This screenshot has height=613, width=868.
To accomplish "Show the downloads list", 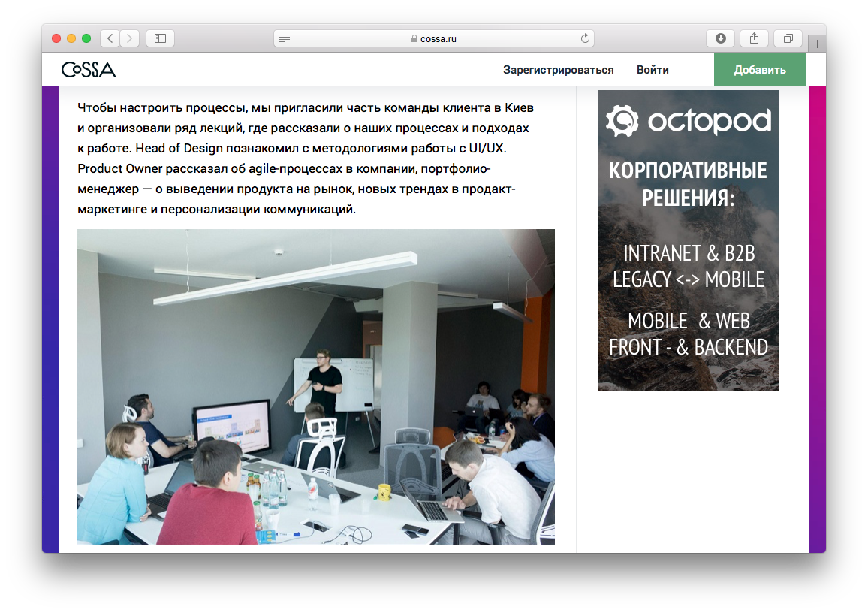I will (x=720, y=38).
